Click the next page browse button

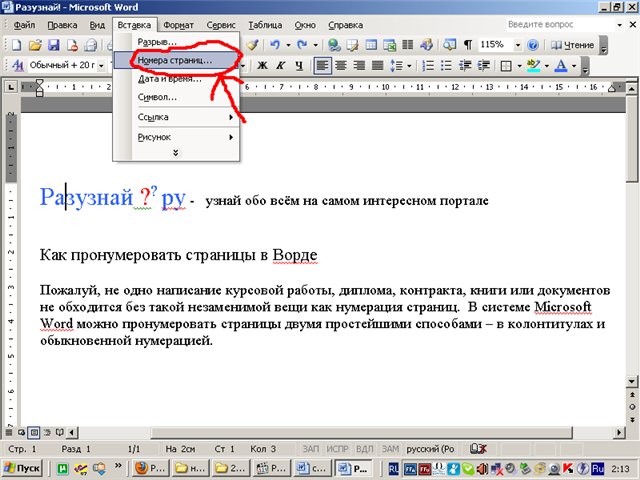(x=632, y=419)
